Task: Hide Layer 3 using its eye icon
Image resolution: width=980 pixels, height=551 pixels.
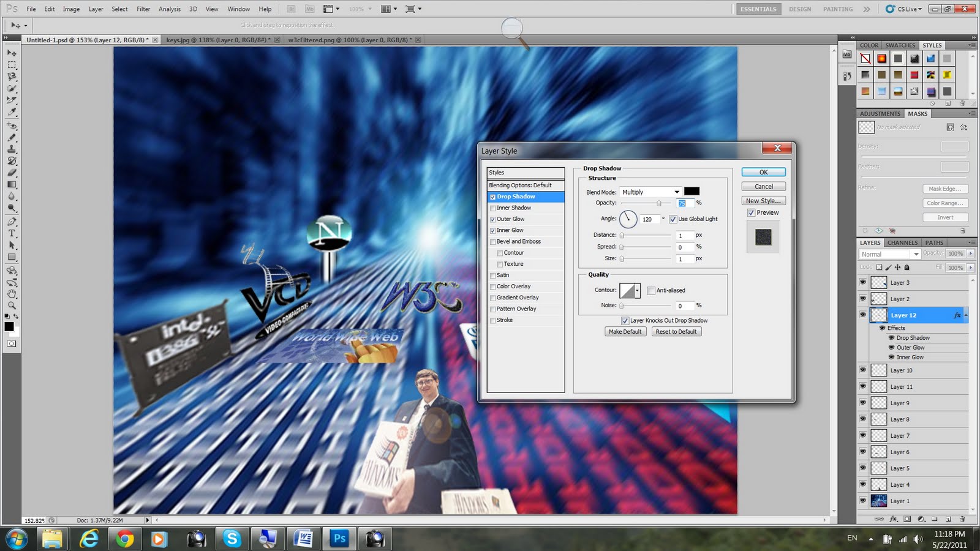Action: click(863, 282)
